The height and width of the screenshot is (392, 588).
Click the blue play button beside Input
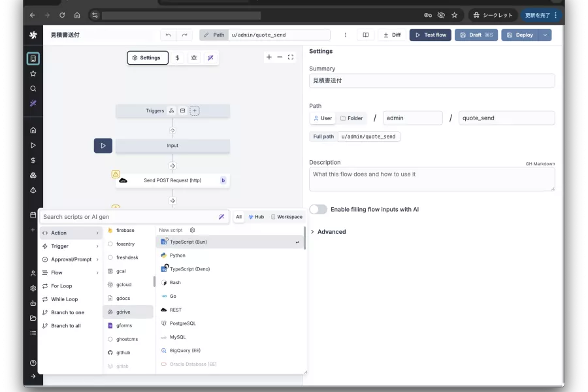click(x=103, y=146)
